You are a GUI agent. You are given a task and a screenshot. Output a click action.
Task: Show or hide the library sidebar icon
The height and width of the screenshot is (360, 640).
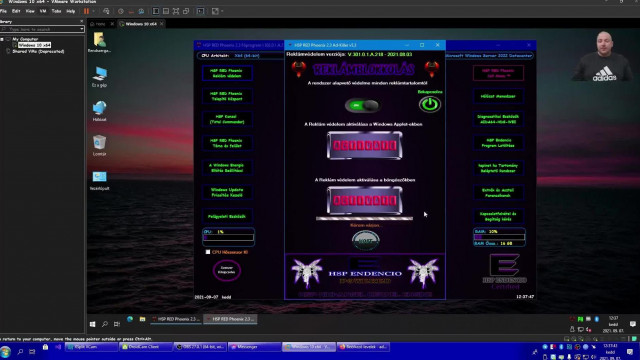[x=156, y=11]
